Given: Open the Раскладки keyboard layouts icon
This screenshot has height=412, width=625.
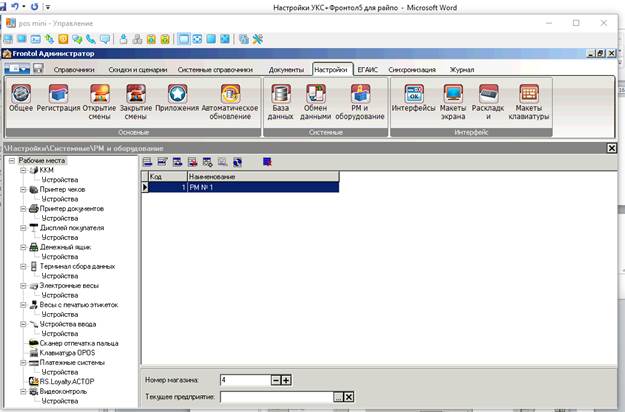Looking at the screenshot, I should click(x=488, y=102).
